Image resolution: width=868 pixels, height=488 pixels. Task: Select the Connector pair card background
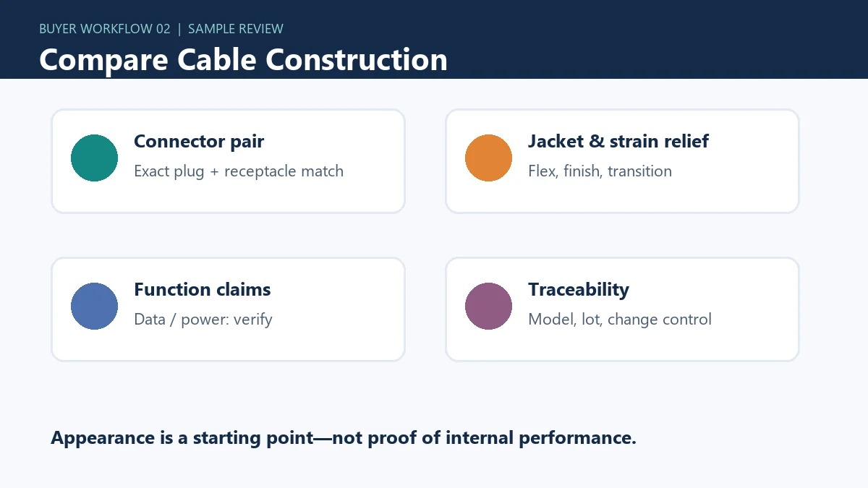point(228,161)
